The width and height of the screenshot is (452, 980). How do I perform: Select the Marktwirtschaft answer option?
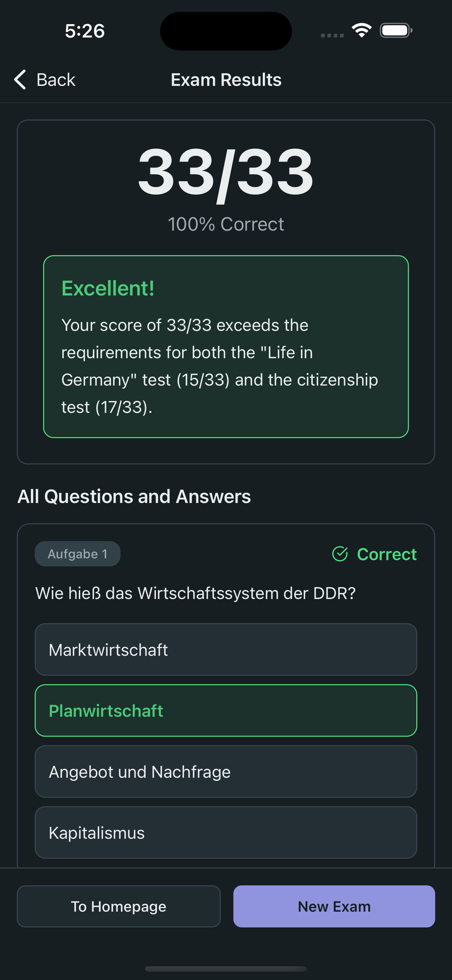click(x=226, y=649)
